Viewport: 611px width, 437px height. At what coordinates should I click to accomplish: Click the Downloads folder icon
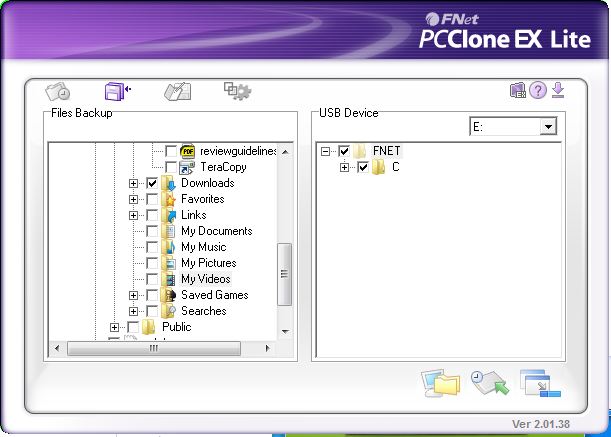tap(168, 183)
